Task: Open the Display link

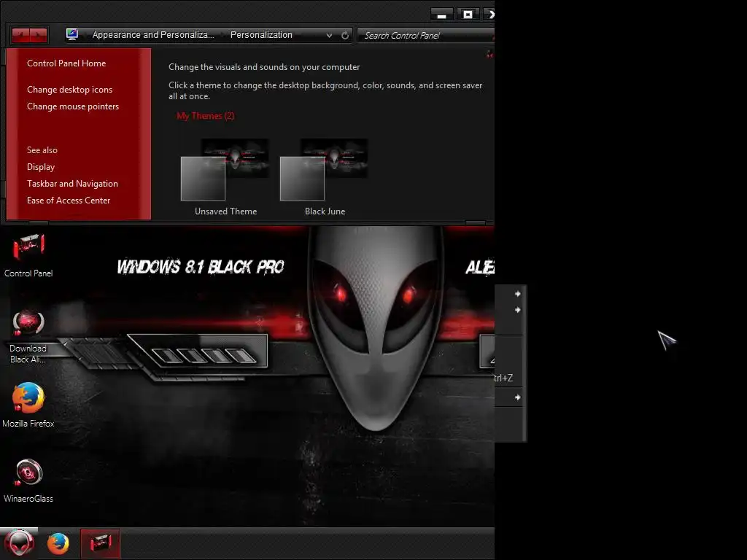Action: pyautogui.click(x=41, y=167)
